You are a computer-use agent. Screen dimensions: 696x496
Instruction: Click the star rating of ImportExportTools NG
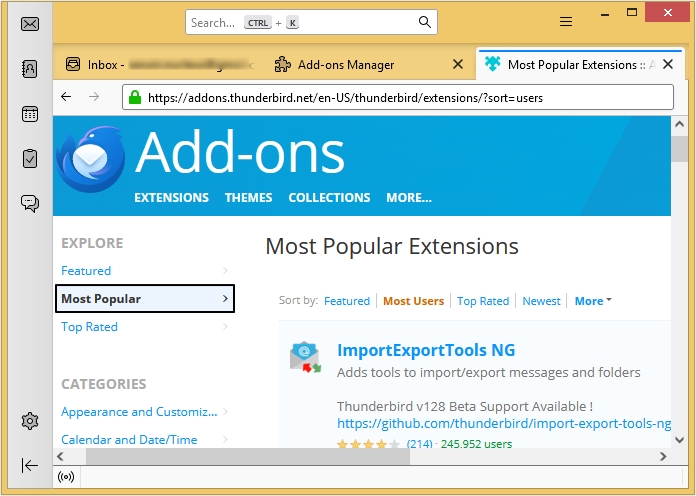pyautogui.click(x=368, y=444)
